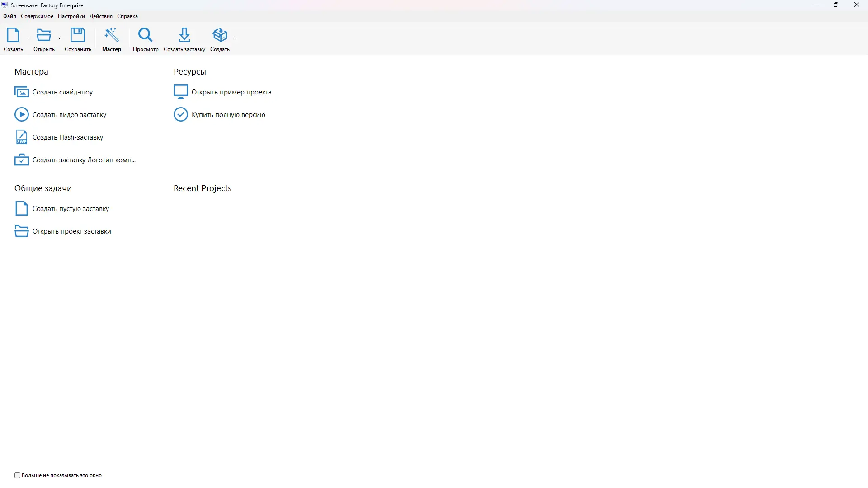Click the Сохранить floppy disk icon

tap(78, 35)
